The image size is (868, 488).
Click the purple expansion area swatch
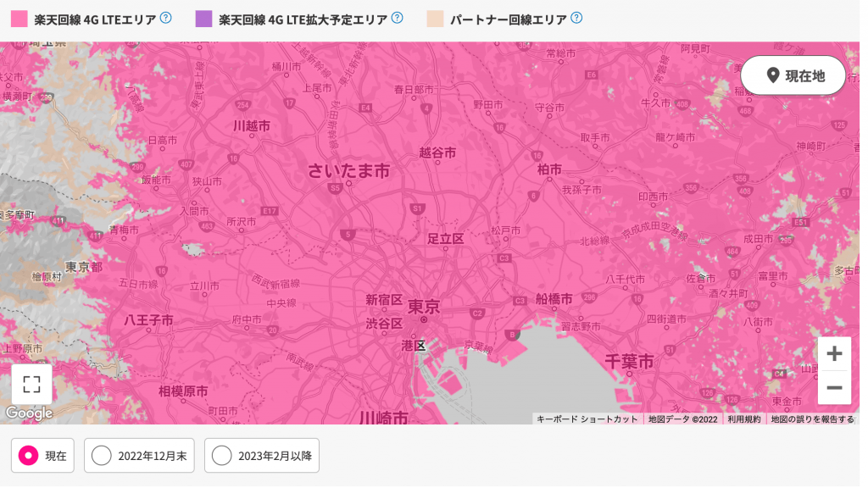(203, 19)
